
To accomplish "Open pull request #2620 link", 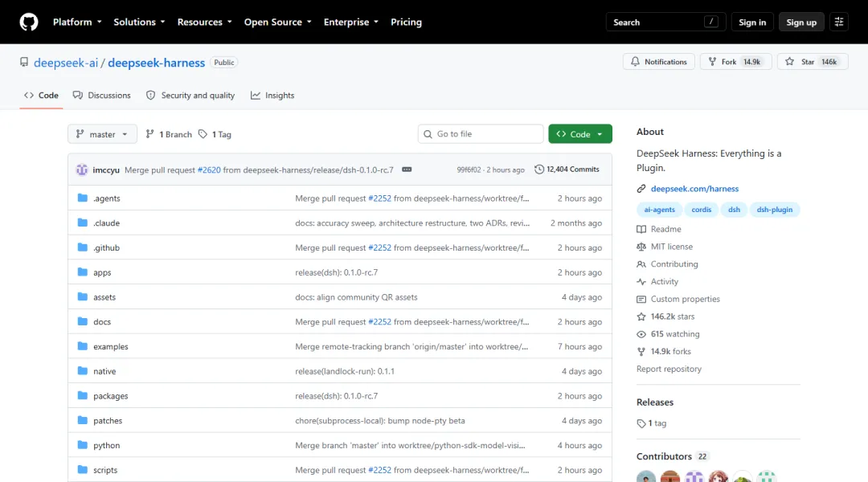I will [209, 170].
